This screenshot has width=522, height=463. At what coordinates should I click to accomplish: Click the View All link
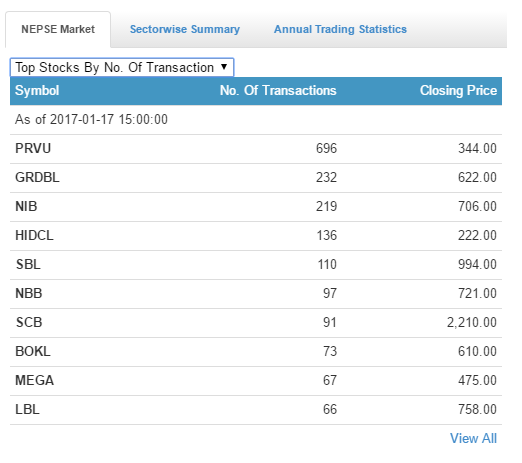pos(473,438)
